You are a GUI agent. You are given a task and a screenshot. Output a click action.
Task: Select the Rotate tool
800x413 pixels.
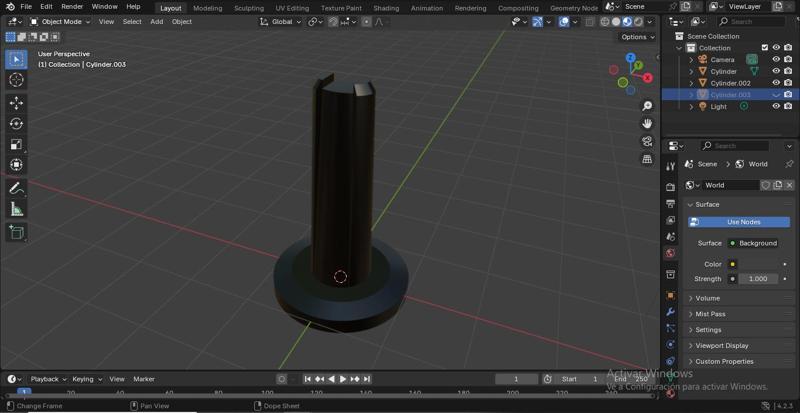[x=16, y=124]
